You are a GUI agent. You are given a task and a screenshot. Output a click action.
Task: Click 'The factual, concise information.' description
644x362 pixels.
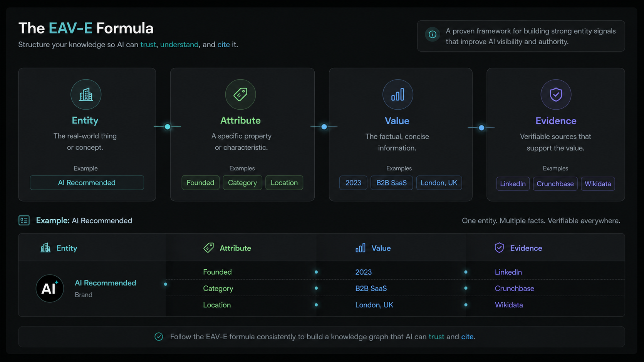[x=397, y=142]
